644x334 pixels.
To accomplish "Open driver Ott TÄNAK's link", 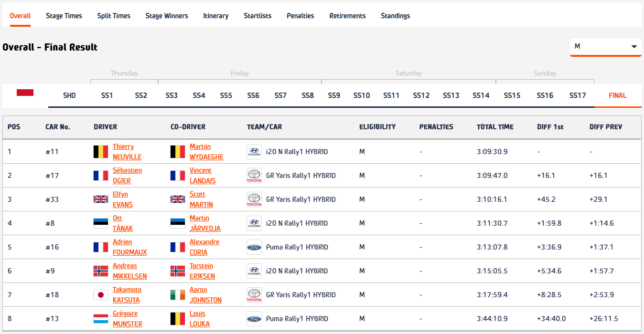I will tap(123, 223).
